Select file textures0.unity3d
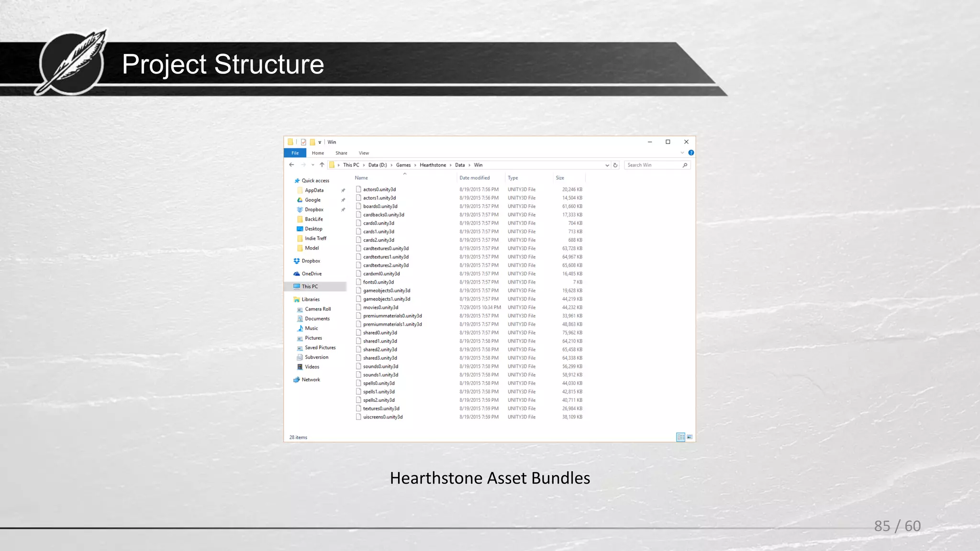Image resolution: width=980 pixels, height=551 pixels. 381,408
